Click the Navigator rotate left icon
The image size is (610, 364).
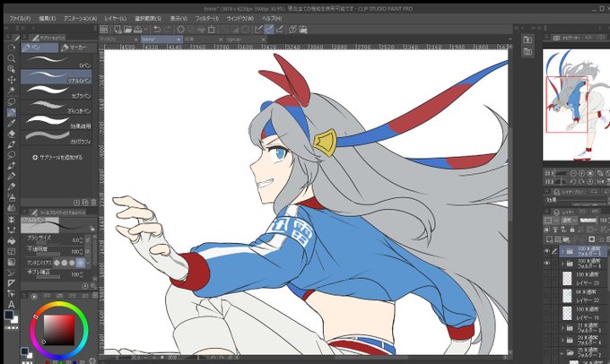pyautogui.click(x=573, y=182)
